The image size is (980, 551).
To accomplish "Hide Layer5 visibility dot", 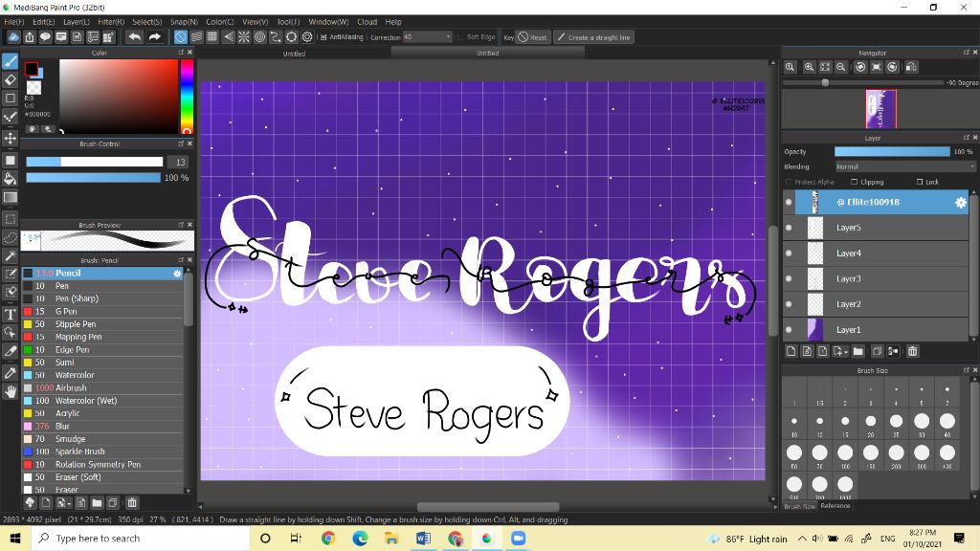I will 789,228.
